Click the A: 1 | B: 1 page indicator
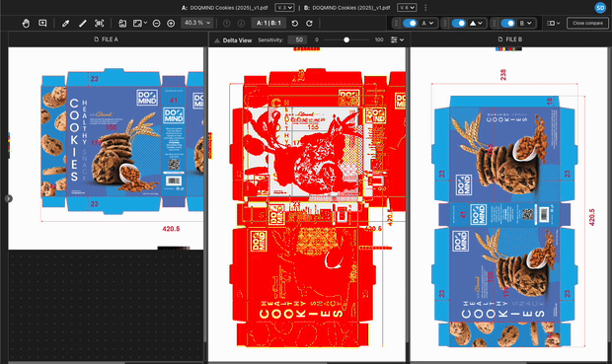The width and height of the screenshot is (612, 364). click(268, 23)
